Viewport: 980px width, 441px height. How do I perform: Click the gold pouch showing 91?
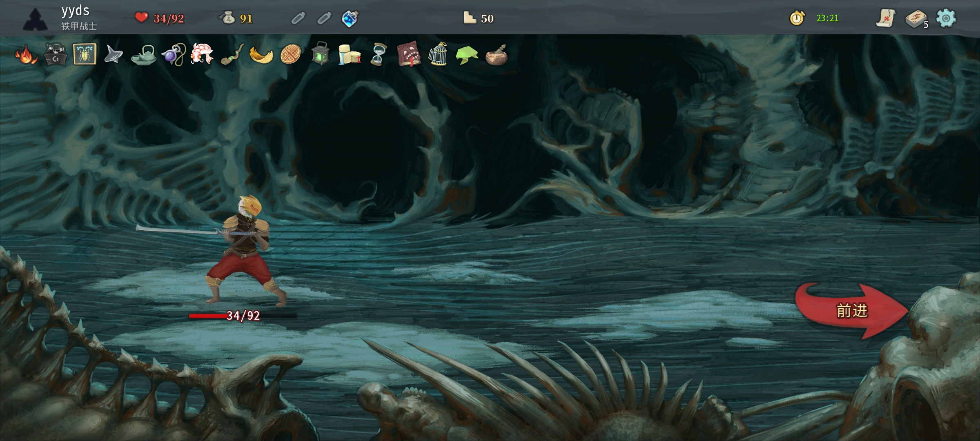point(236,18)
